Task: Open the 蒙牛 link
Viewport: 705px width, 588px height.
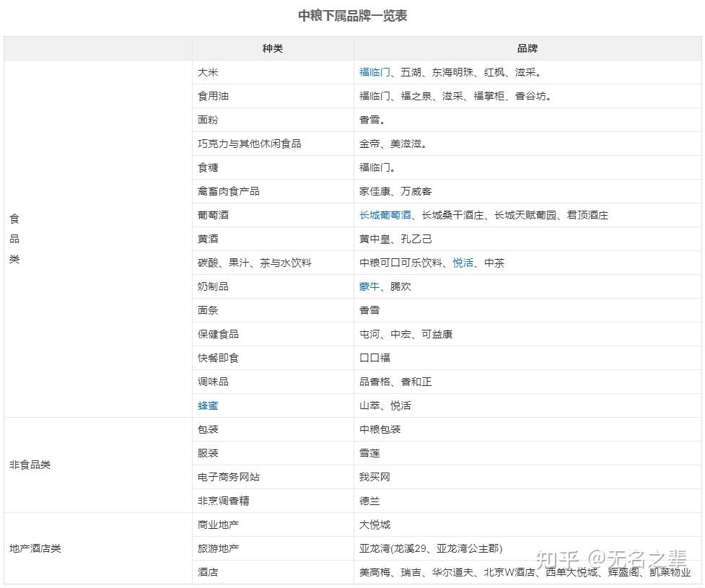Action: tap(369, 287)
